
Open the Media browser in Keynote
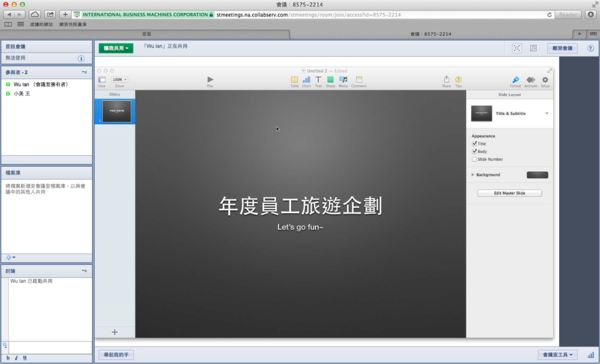(343, 79)
